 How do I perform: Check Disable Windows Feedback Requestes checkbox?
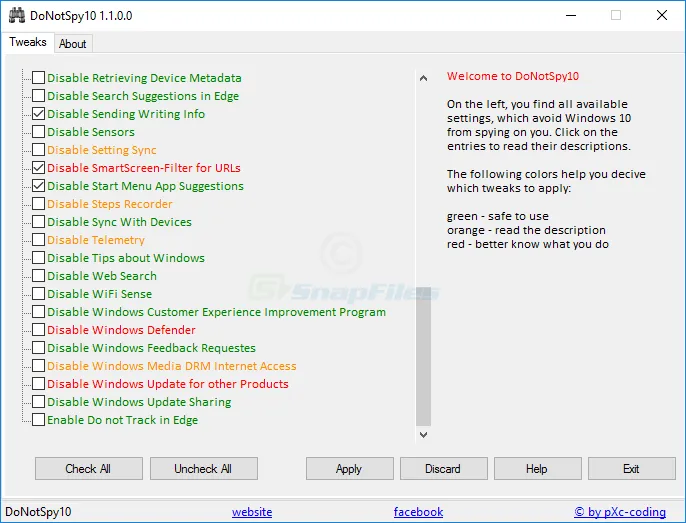click(38, 347)
